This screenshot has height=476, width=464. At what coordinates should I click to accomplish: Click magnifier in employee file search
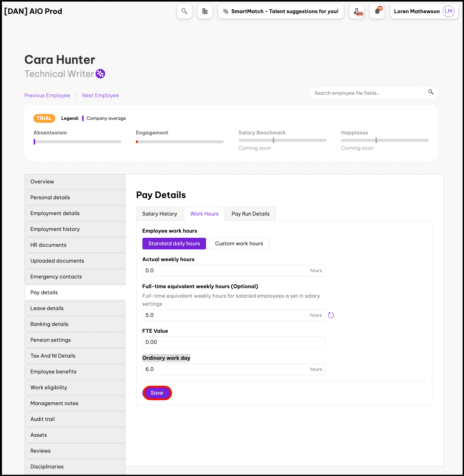point(431,92)
